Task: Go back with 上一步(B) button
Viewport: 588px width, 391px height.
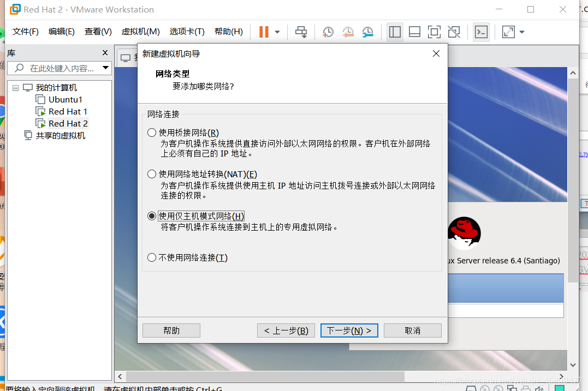Action: [286, 330]
